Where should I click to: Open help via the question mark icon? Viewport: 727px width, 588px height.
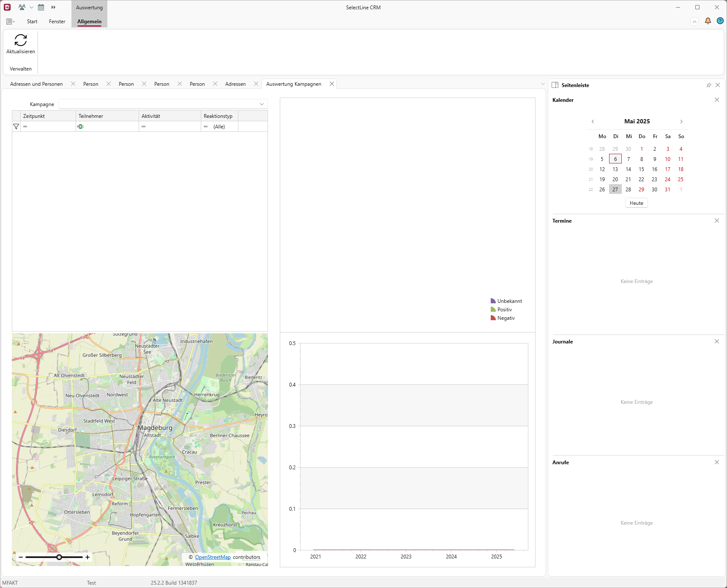[720, 21]
